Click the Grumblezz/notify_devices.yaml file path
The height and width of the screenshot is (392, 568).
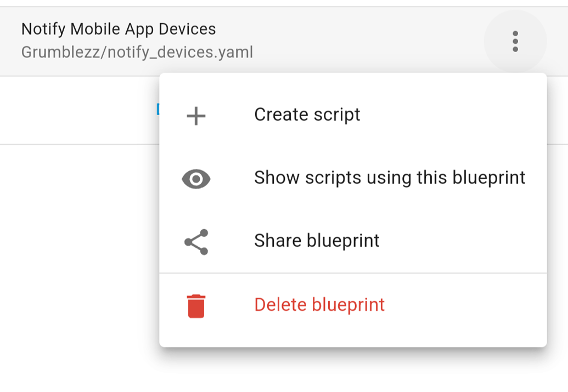(x=137, y=53)
